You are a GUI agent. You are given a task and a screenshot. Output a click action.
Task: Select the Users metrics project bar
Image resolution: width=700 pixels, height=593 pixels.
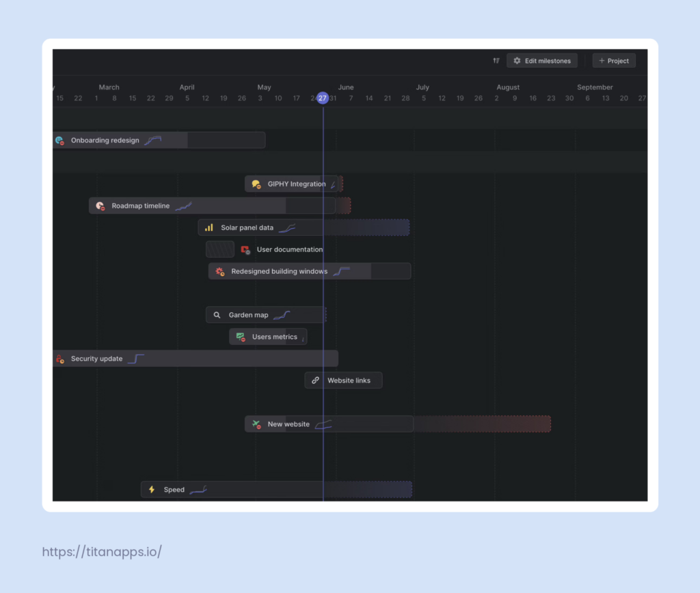point(268,337)
